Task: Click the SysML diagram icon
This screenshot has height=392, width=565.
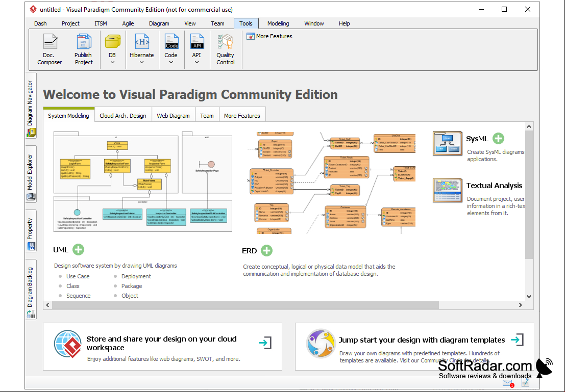Action: [447, 143]
